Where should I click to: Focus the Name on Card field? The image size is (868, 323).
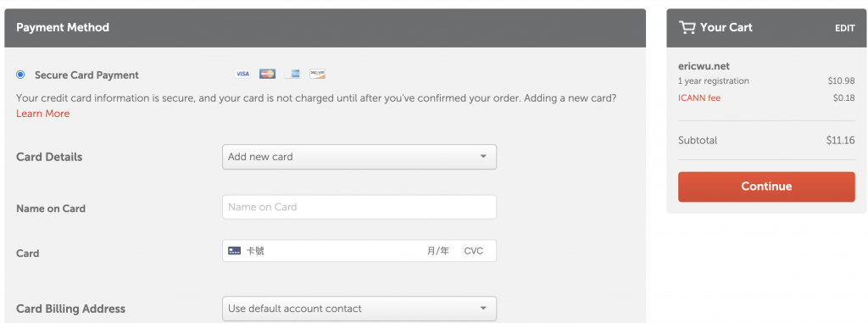pyautogui.click(x=359, y=207)
